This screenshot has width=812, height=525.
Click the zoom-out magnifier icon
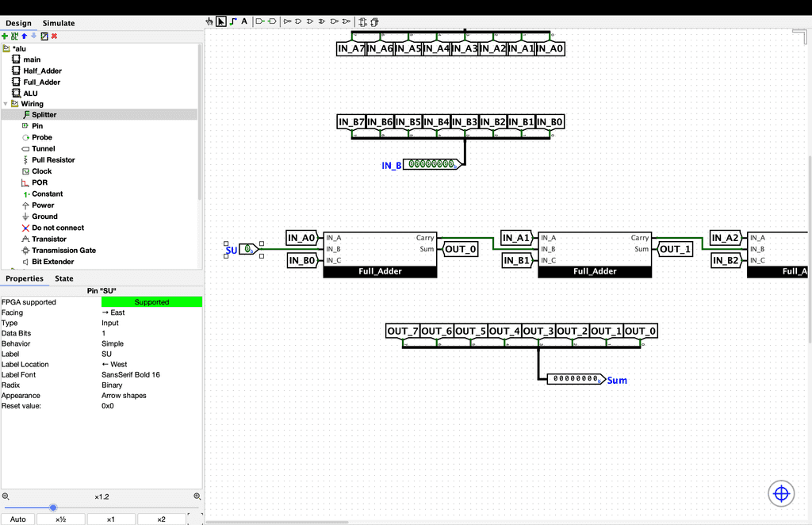point(6,496)
